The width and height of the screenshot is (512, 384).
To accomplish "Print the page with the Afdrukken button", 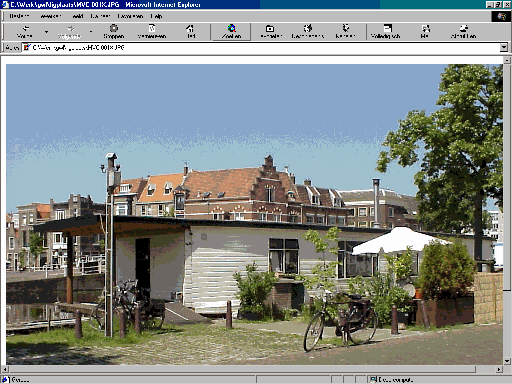I will tap(463, 32).
